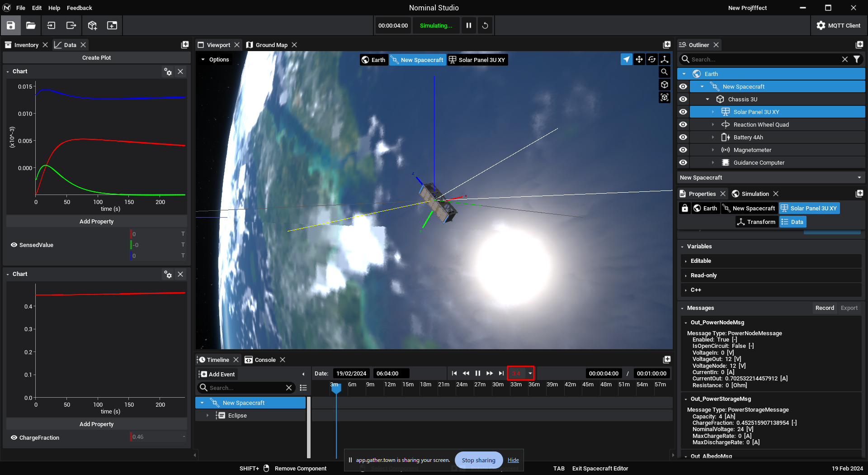Switch to the Data tab on the left panel

coord(70,45)
